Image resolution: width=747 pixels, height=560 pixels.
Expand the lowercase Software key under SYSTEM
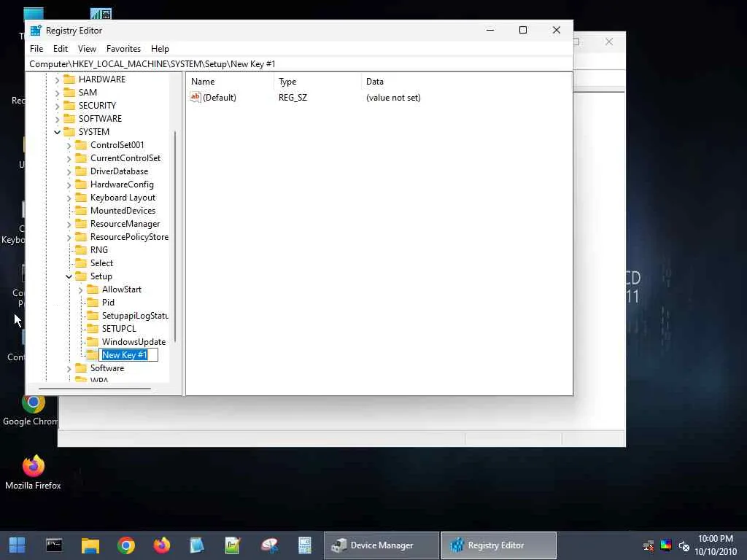pos(69,368)
